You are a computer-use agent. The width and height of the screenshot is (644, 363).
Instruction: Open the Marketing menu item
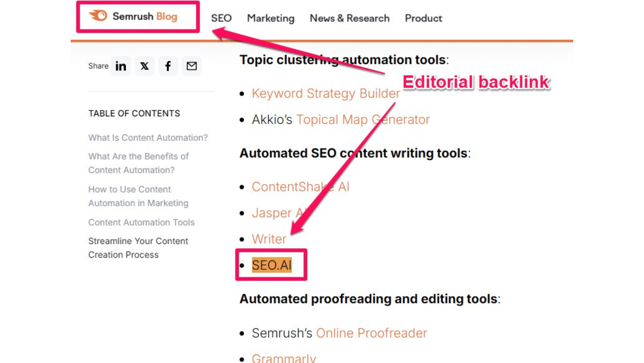(271, 18)
